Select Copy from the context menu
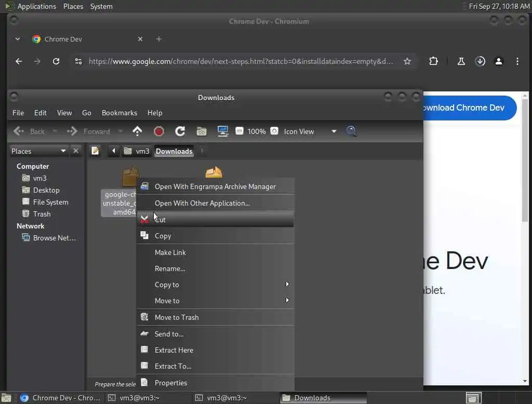Screen dimensions: 532x404 tap(215, 236)
